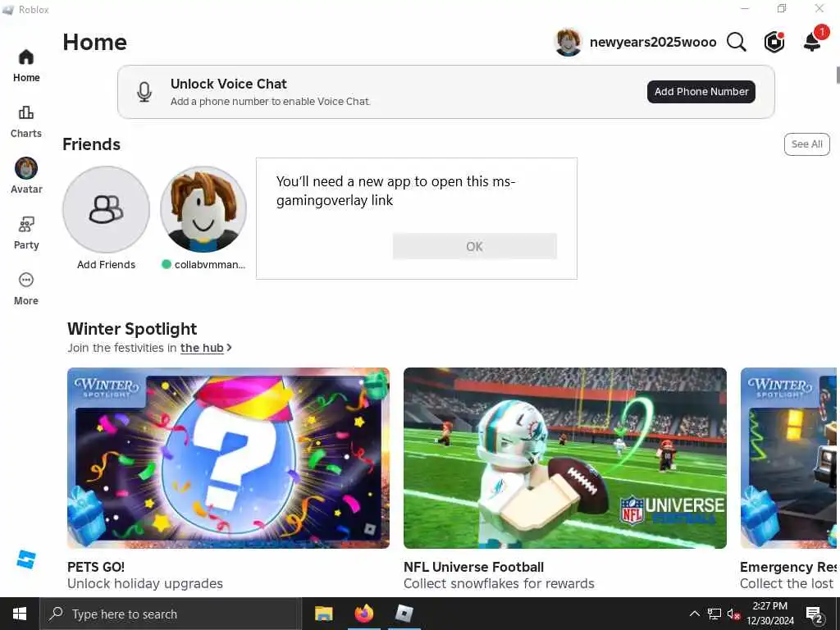Open the notifications bell icon
The image size is (840, 630).
(x=812, y=42)
